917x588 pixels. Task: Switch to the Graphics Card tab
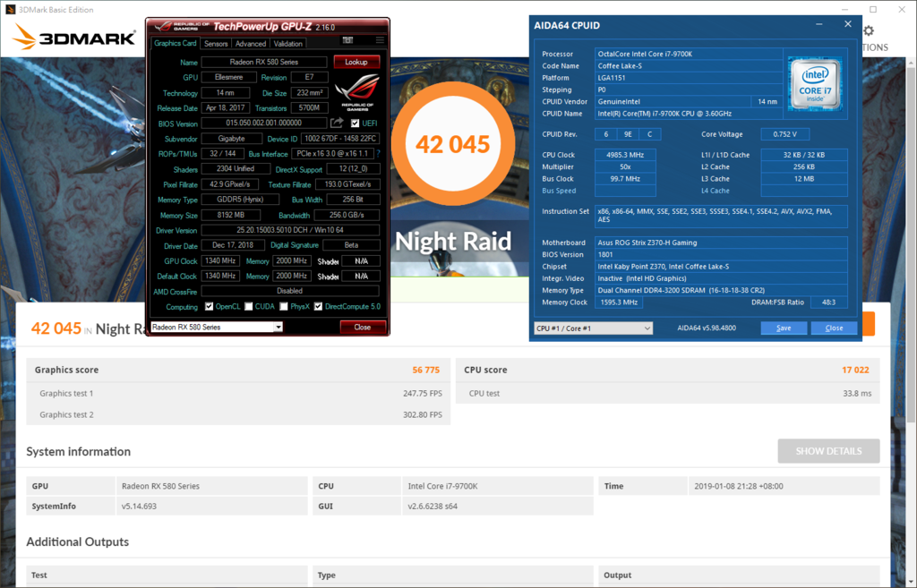pos(176,43)
